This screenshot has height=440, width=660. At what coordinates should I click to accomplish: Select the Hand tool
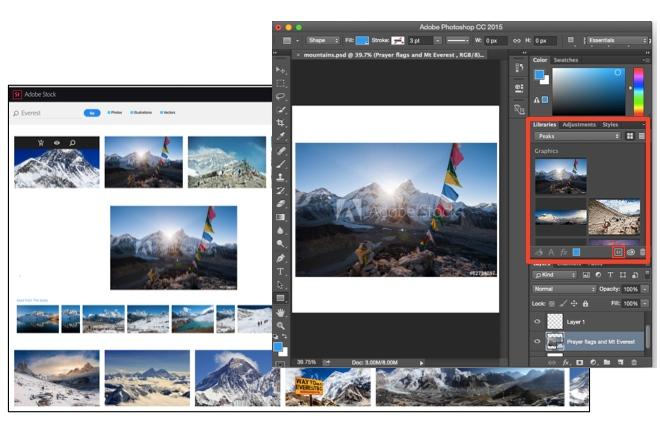280,312
